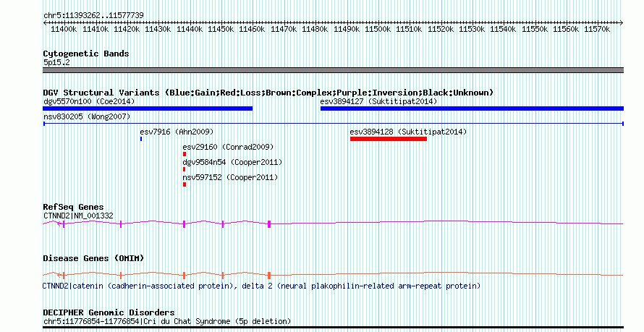644x332 pixels.
Task: Click the blue dgv5570n100 gain bar
Action: (148, 108)
